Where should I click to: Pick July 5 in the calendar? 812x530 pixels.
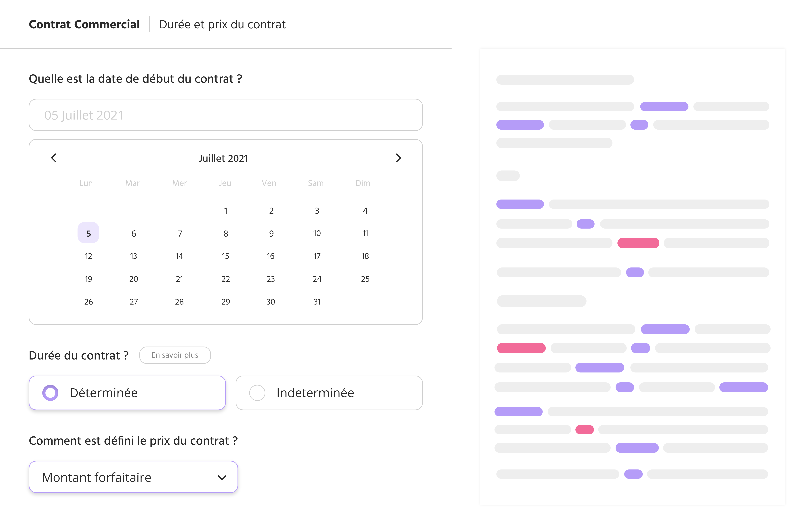88,233
